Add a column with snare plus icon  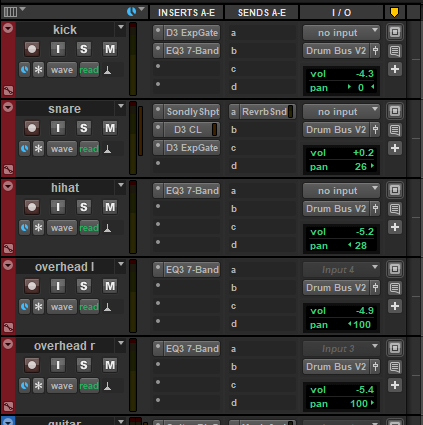pos(395,148)
